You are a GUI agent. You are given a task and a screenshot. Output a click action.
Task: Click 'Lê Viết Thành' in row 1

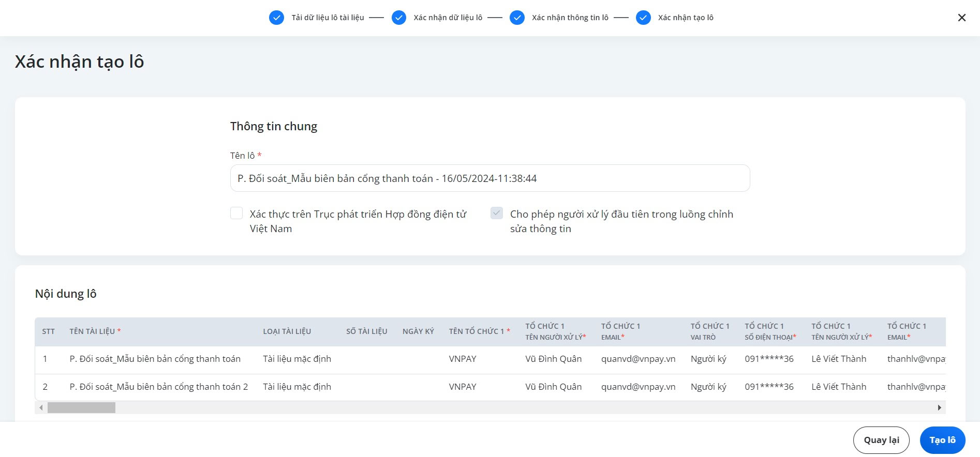pyautogui.click(x=839, y=359)
